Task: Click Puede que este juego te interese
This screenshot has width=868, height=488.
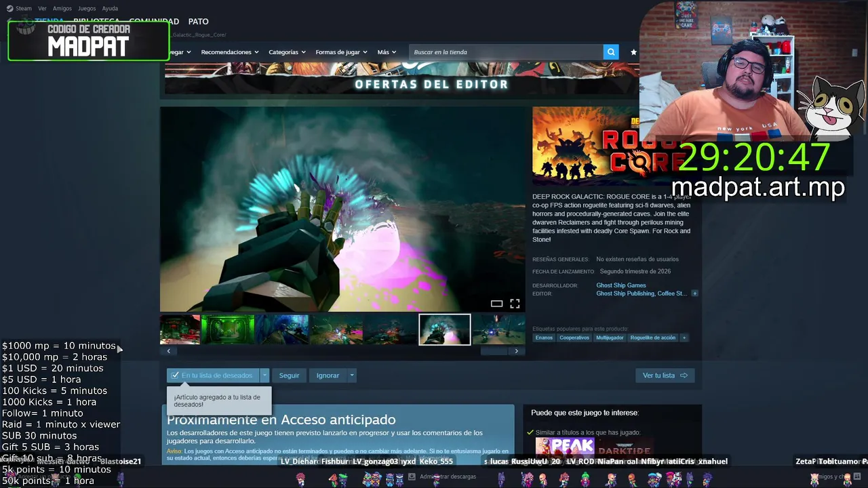Action: 585,413
